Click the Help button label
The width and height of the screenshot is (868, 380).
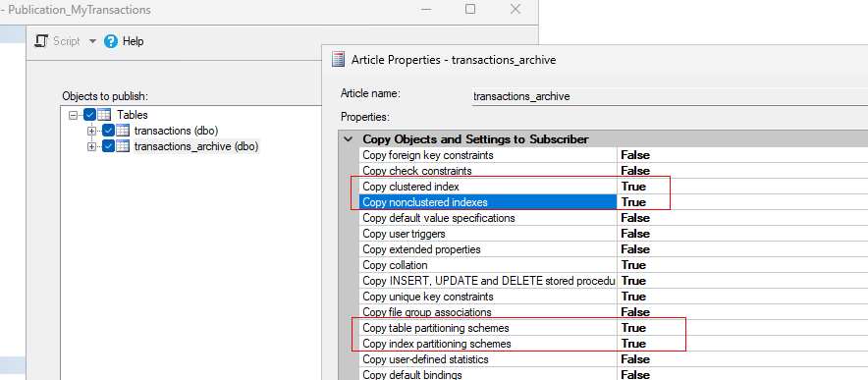click(133, 41)
